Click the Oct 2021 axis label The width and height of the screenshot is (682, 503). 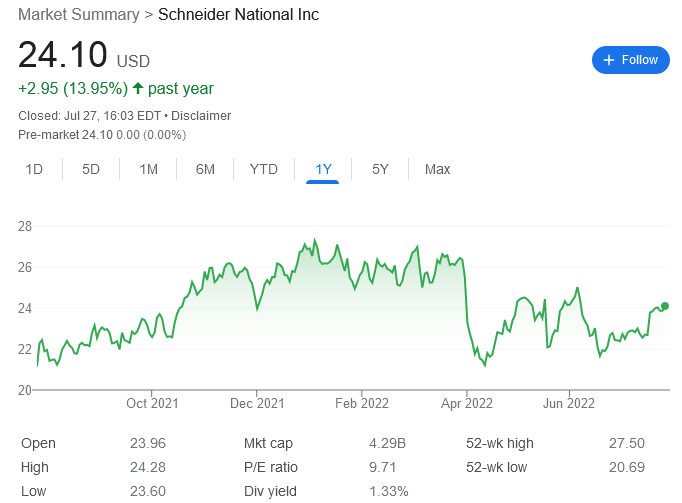152,403
